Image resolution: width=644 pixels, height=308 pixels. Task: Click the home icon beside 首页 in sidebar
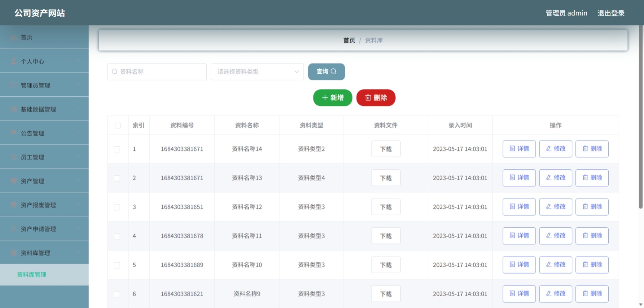pos(14,37)
